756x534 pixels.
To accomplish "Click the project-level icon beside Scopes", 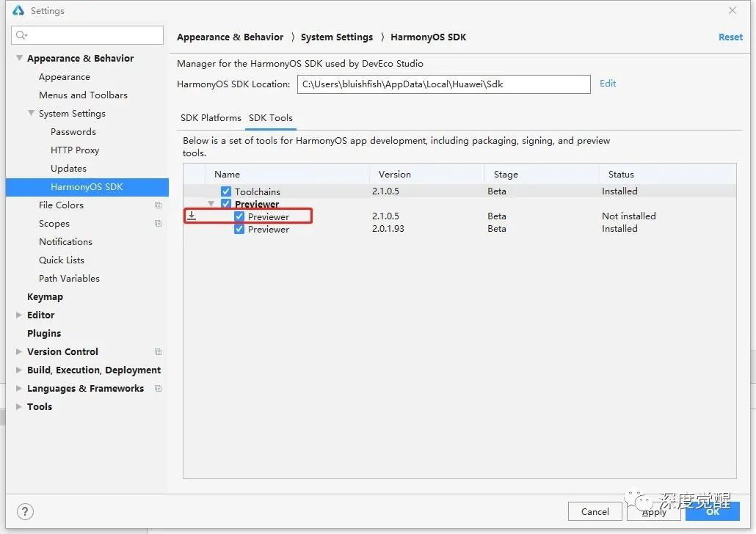I will pos(158,224).
